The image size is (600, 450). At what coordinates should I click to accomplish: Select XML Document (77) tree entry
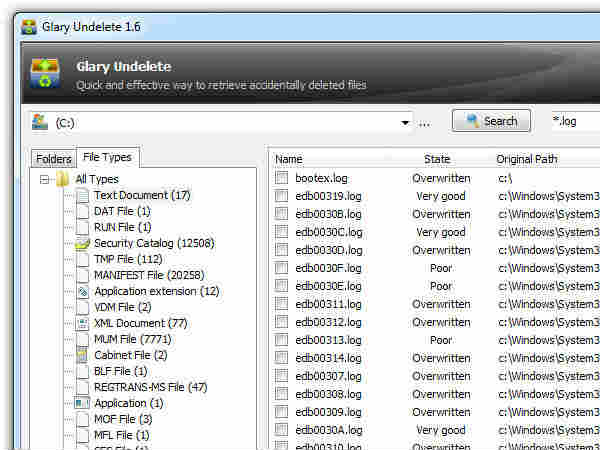click(140, 324)
